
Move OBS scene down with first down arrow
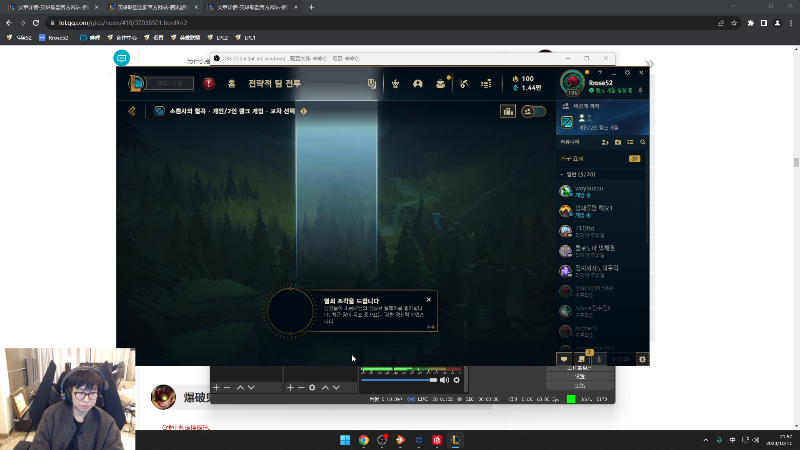click(x=251, y=388)
